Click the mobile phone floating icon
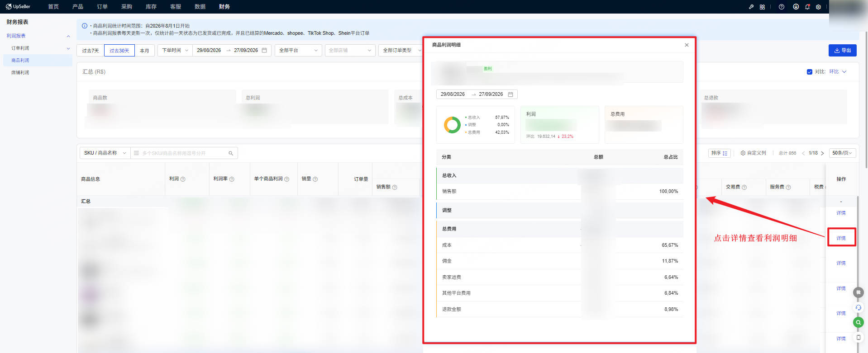 point(858,337)
